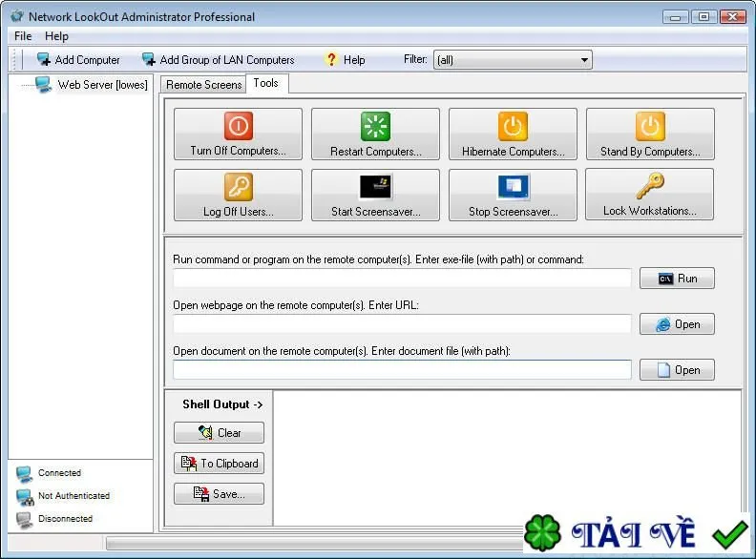The image size is (756, 559).
Task: Click inside the Shell Output text area
Action: (x=507, y=457)
